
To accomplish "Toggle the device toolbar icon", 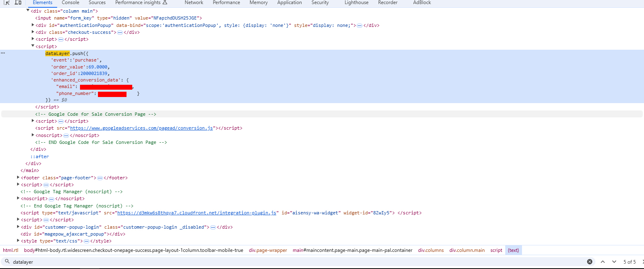I will 18,2.
